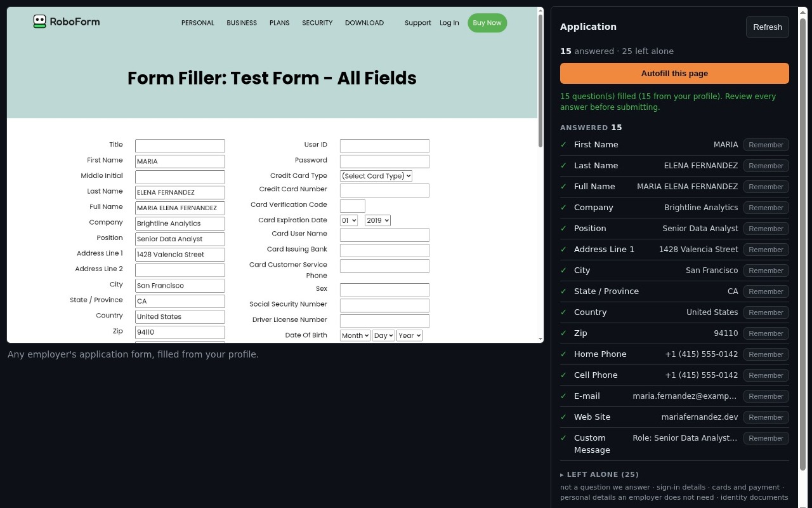Open the card expiration year dropdown

click(377, 220)
